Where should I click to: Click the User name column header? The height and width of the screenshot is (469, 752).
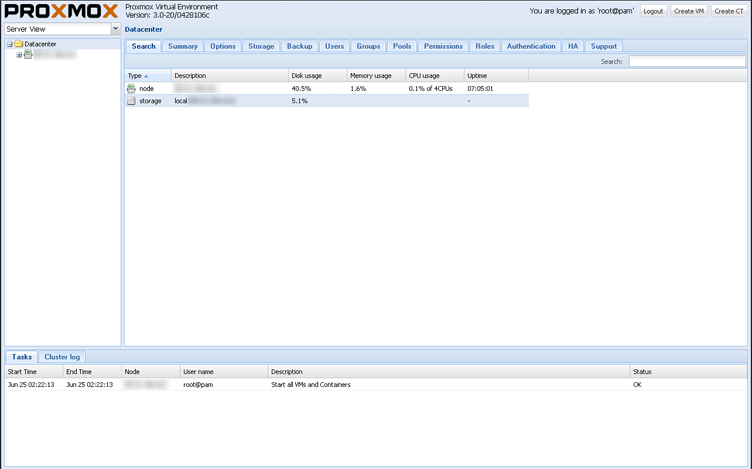[x=224, y=372]
